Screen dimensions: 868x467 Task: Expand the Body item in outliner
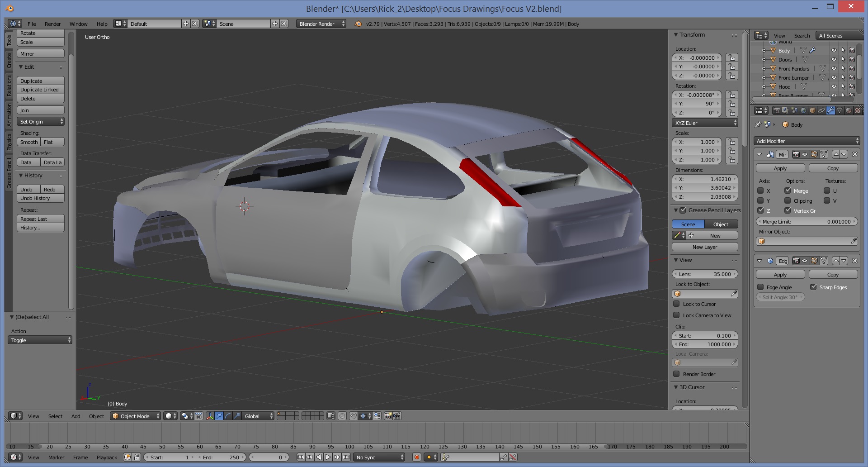(764, 51)
